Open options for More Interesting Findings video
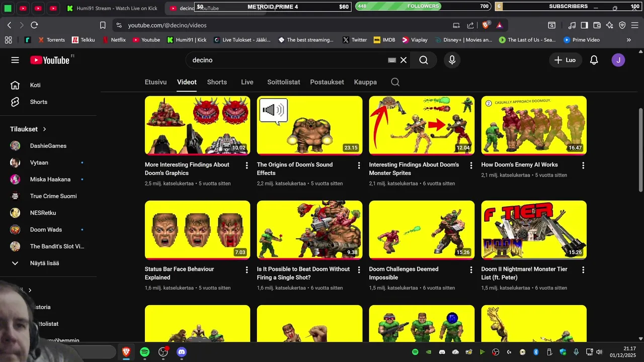This screenshot has height=362, width=644. 247,165
